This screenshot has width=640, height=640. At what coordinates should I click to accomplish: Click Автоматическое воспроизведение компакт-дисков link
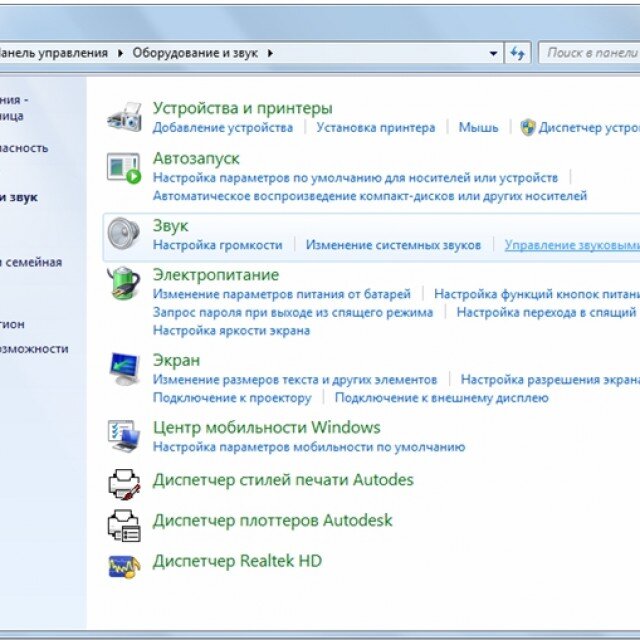370,196
